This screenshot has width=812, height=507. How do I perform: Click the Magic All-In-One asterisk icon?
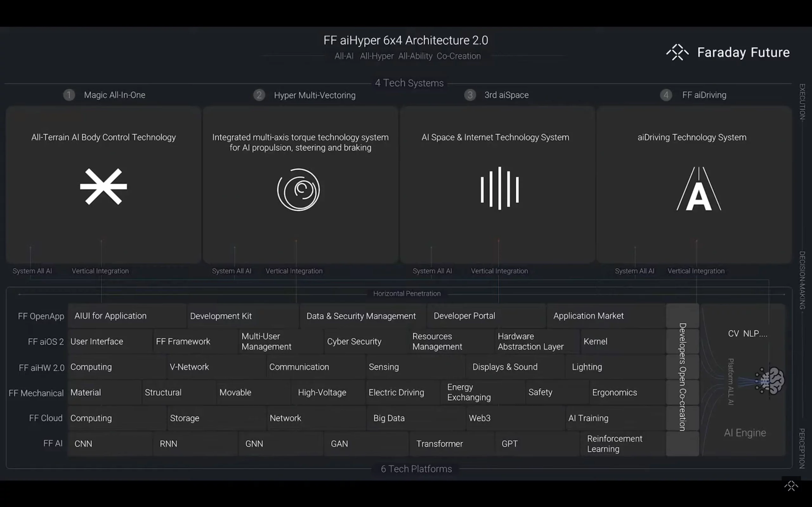103,186
